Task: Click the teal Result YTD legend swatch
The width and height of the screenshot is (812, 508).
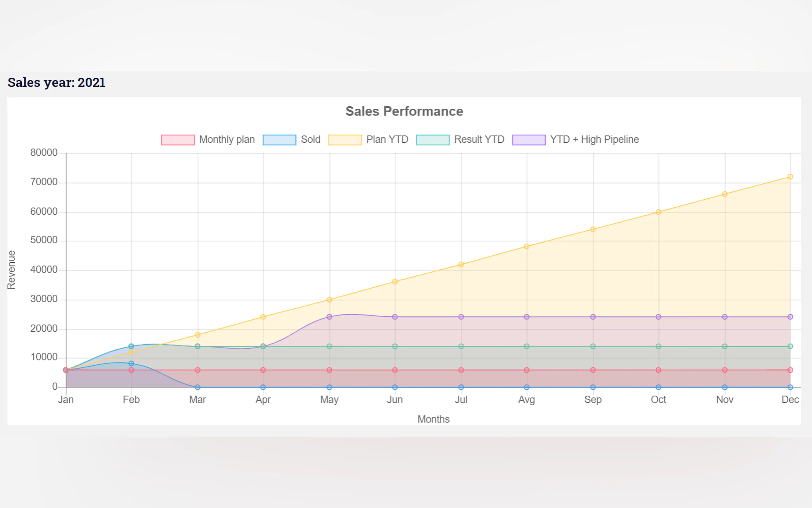Action: tap(433, 140)
